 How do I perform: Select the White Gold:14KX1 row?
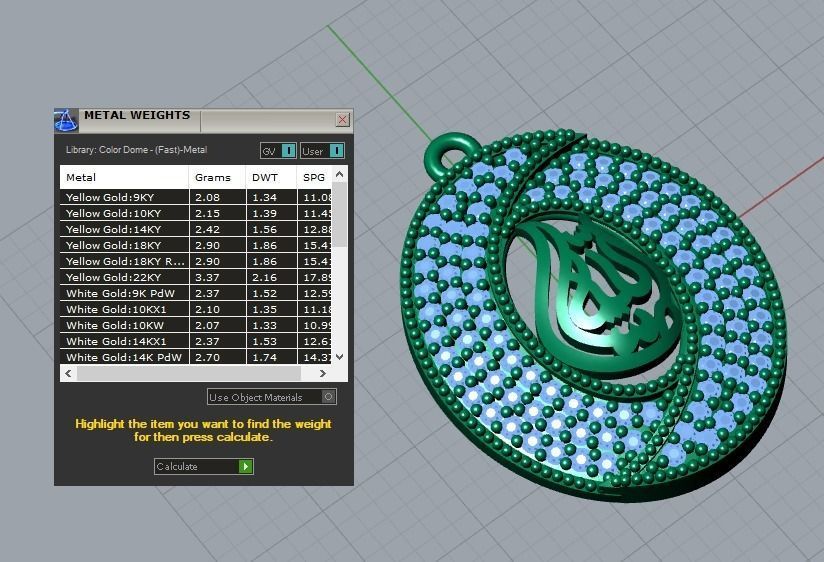point(196,341)
